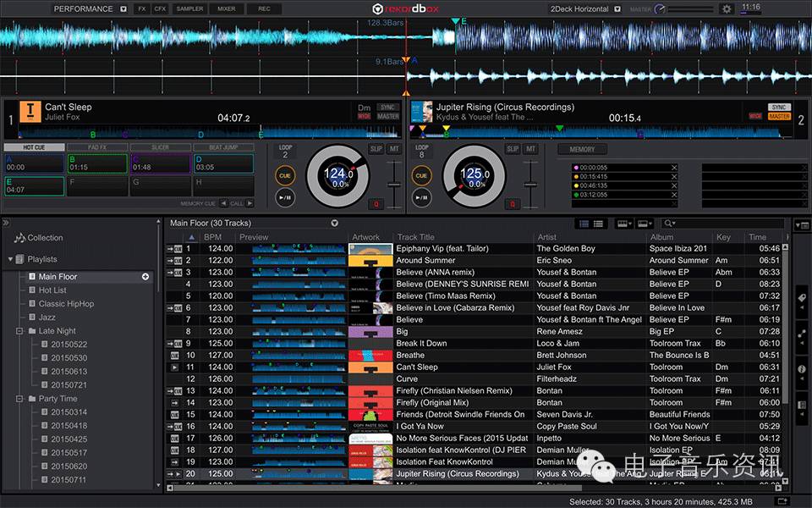Open the PERFORMANCE mode dropdown
This screenshot has width=812, height=508.
click(90, 8)
